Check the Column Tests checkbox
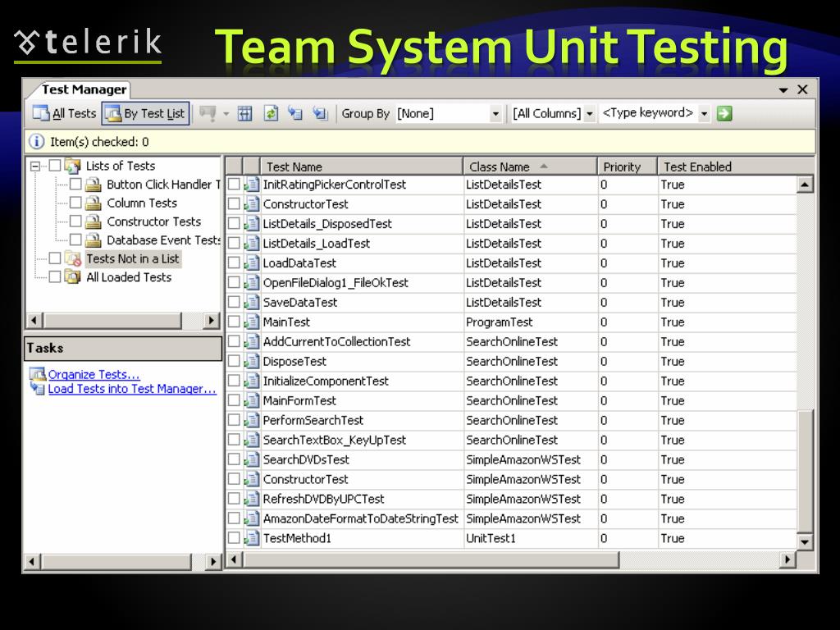This screenshot has height=630, width=840. [x=75, y=203]
